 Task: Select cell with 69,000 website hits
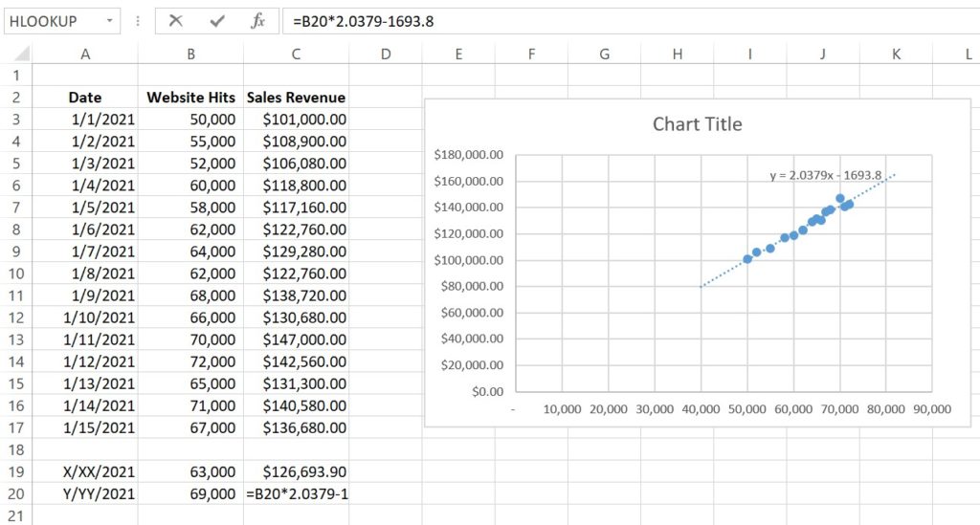pyautogui.click(x=190, y=493)
